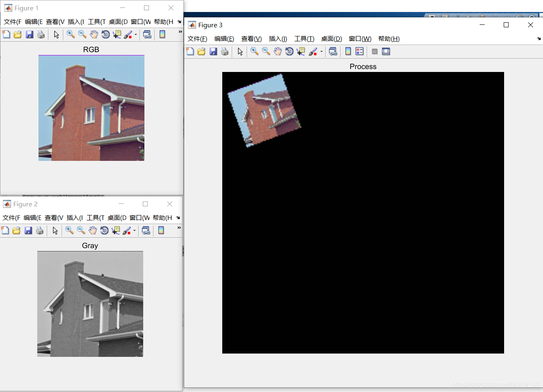Click Link Plot icon in Figure 2
This screenshot has height=392, width=543.
coord(146,230)
